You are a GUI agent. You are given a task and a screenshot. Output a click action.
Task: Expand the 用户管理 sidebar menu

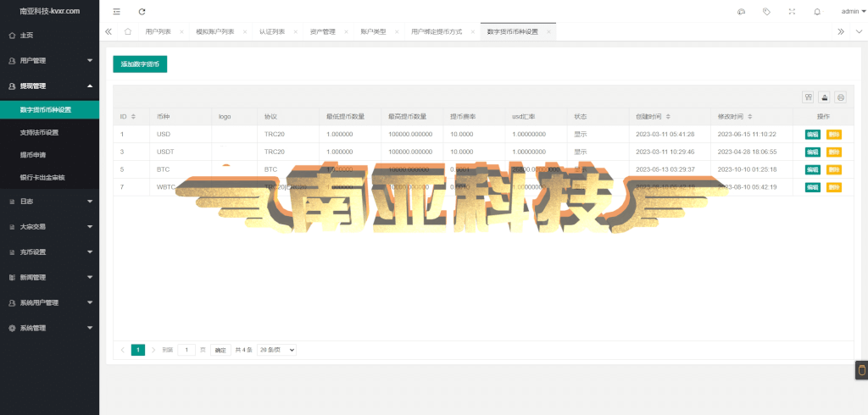49,60
